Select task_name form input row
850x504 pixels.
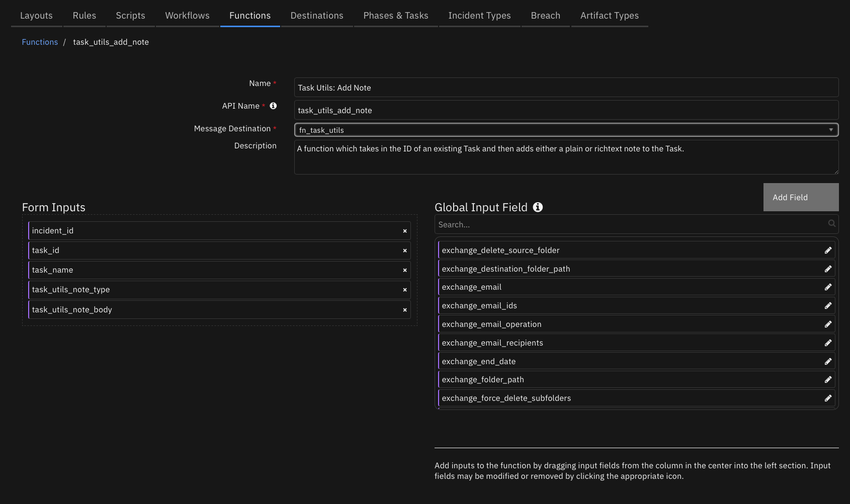[219, 270]
